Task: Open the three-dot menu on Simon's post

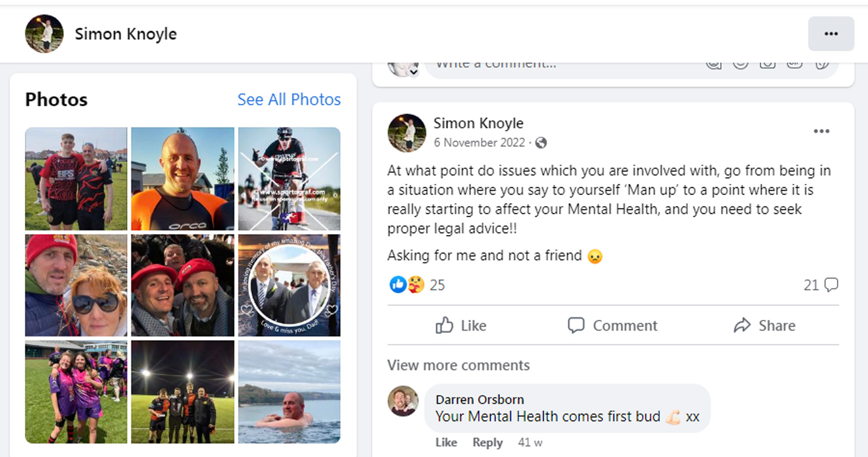Action: point(821,131)
